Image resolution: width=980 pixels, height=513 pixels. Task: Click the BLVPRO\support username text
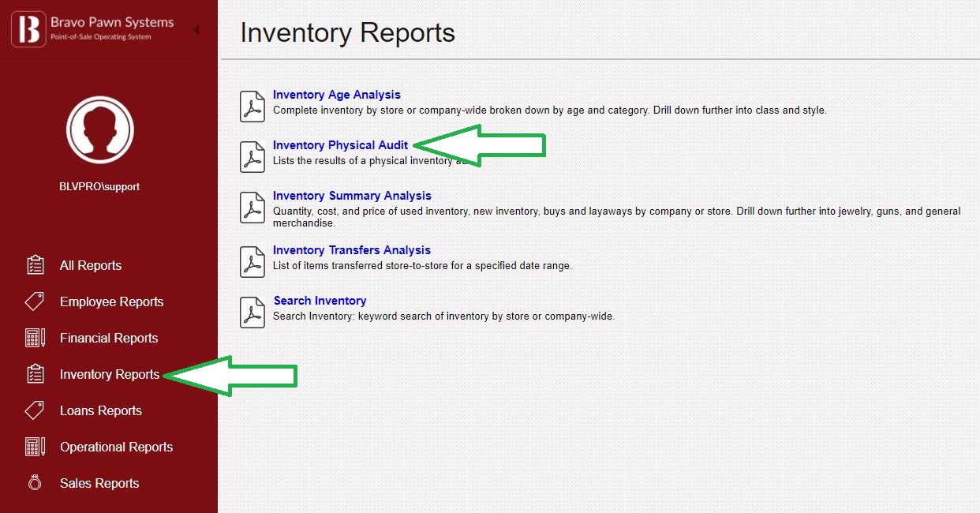click(99, 187)
